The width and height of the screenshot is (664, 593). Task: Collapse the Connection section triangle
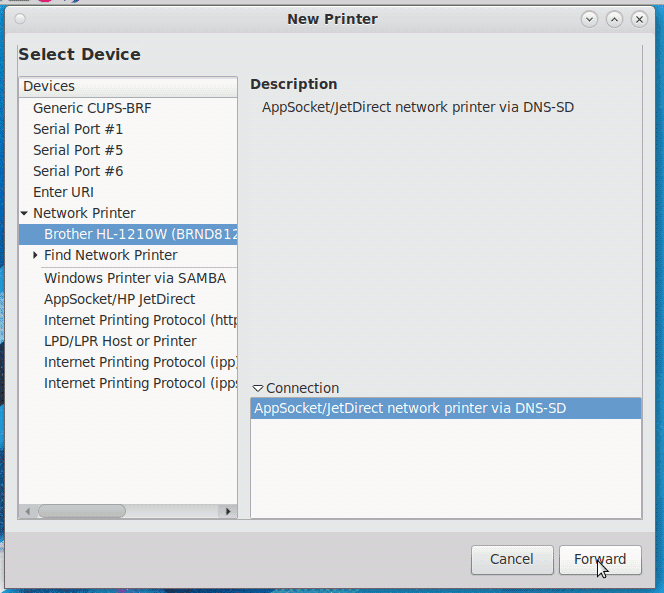tap(257, 388)
